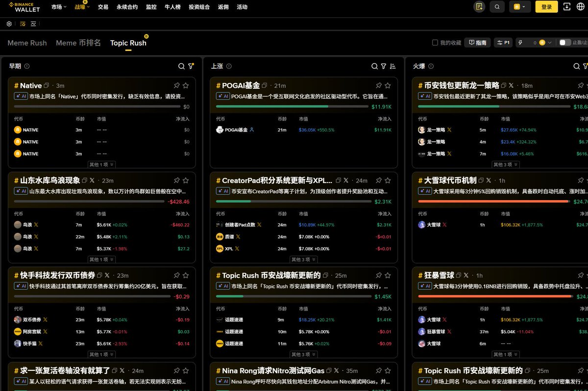Open the 投资组合 nav link
This screenshot has height=391, width=588.
(199, 7)
